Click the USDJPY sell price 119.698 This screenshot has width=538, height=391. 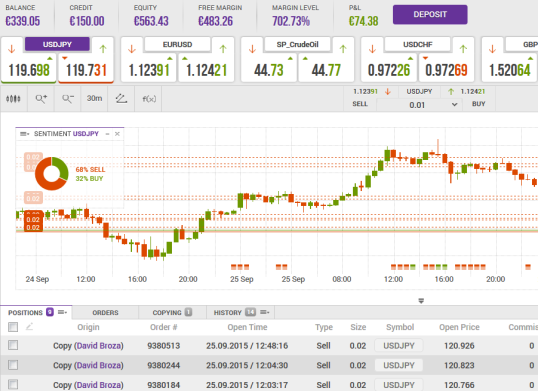pyautogui.click(x=29, y=70)
